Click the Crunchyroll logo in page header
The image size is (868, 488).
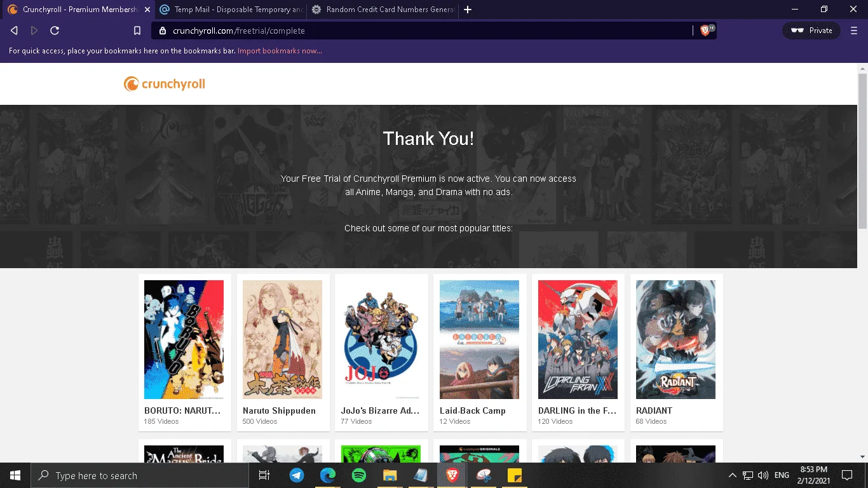[165, 84]
